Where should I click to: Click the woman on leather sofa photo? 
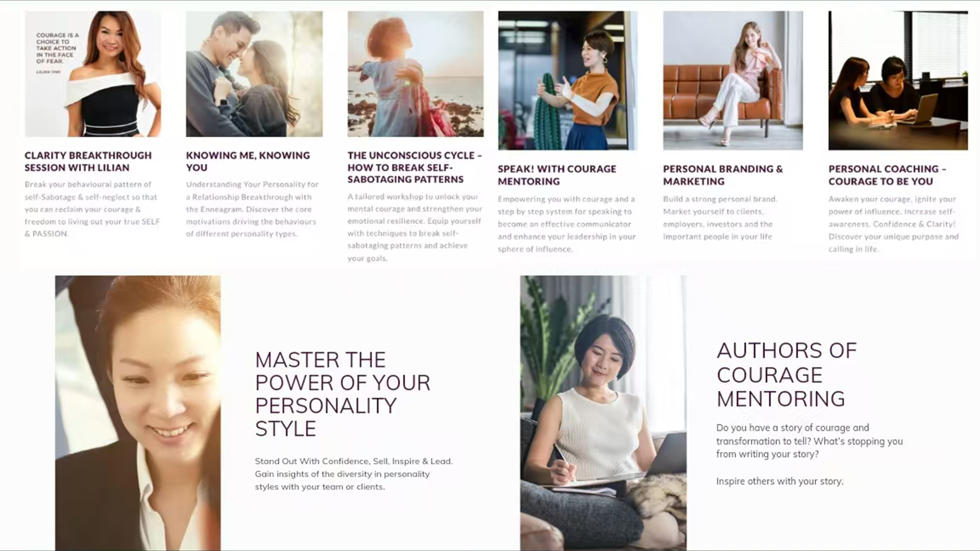click(733, 81)
